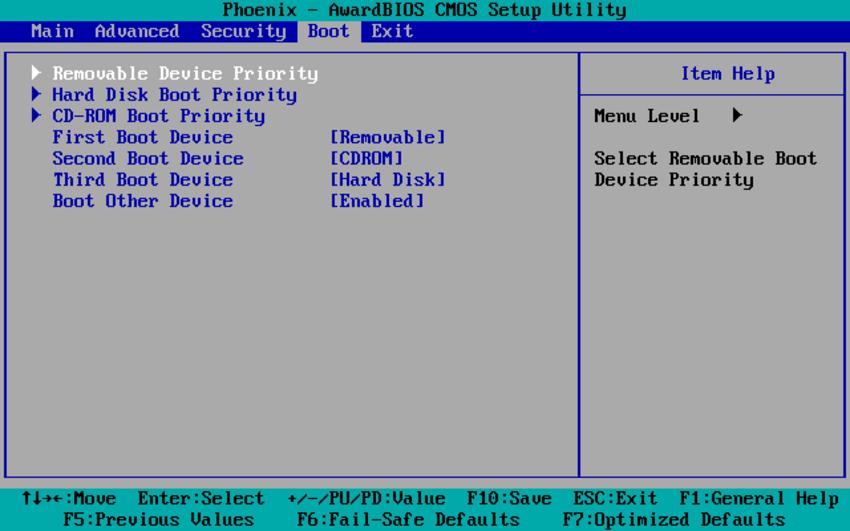Screen dimensions: 850x531
Task: Change the [Hard Disk] third boot value
Action: coord(388,179)
